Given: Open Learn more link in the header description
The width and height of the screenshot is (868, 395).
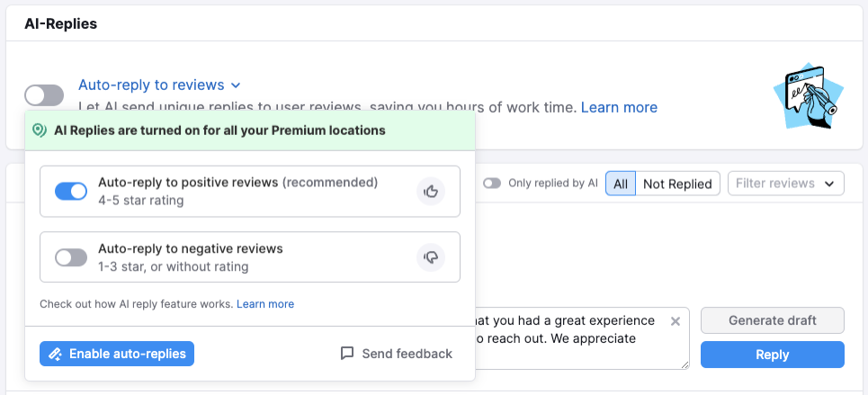Looking at the screenshot, I should (619, 107).
